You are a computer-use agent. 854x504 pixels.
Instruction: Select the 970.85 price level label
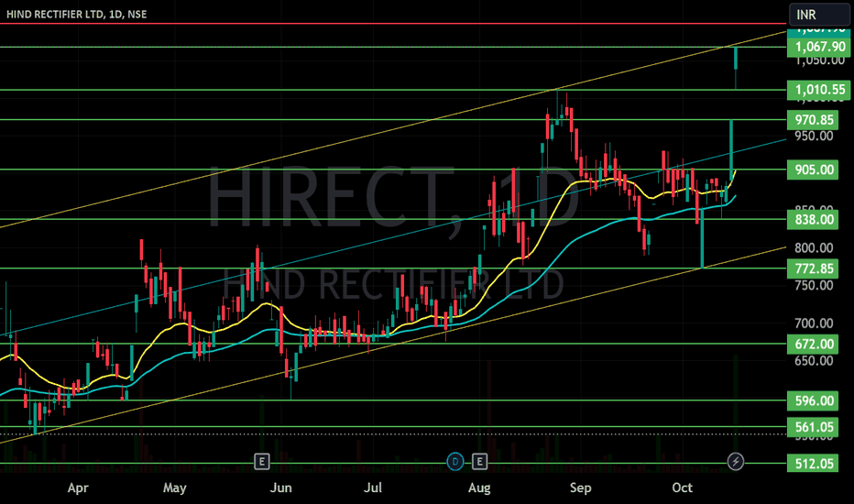[x=813, y=120]
